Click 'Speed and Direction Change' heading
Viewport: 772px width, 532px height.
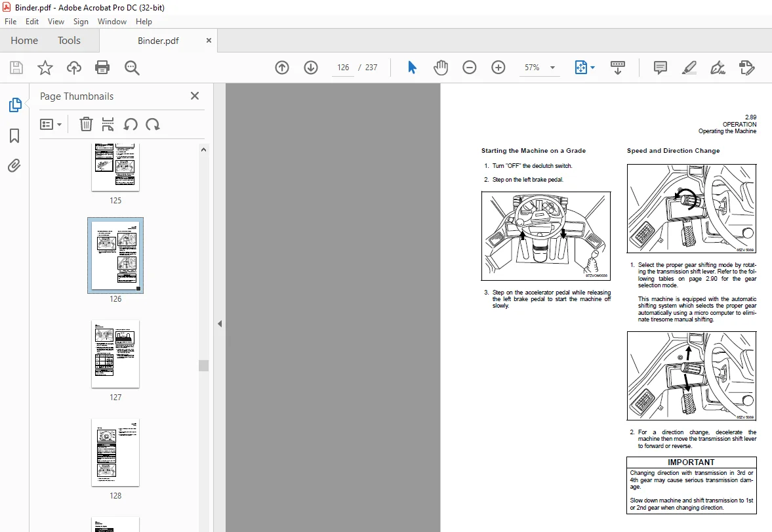tap(673, 151)
